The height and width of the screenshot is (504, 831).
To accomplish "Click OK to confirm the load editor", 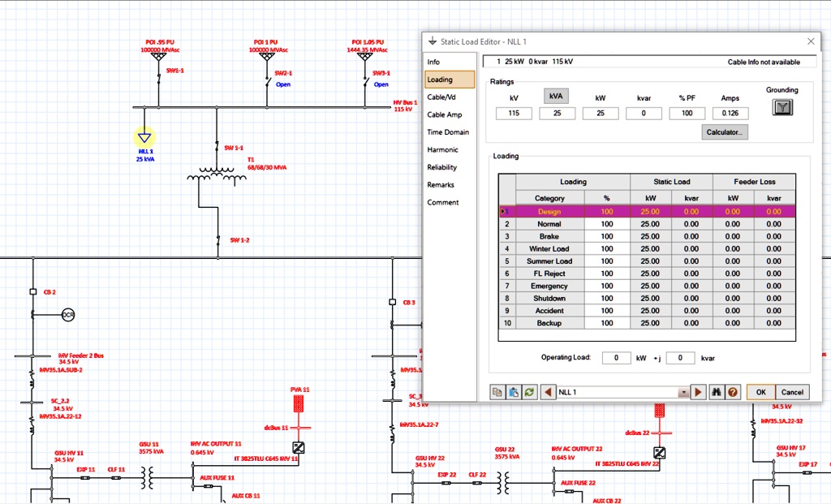I will tap(760, 392).
